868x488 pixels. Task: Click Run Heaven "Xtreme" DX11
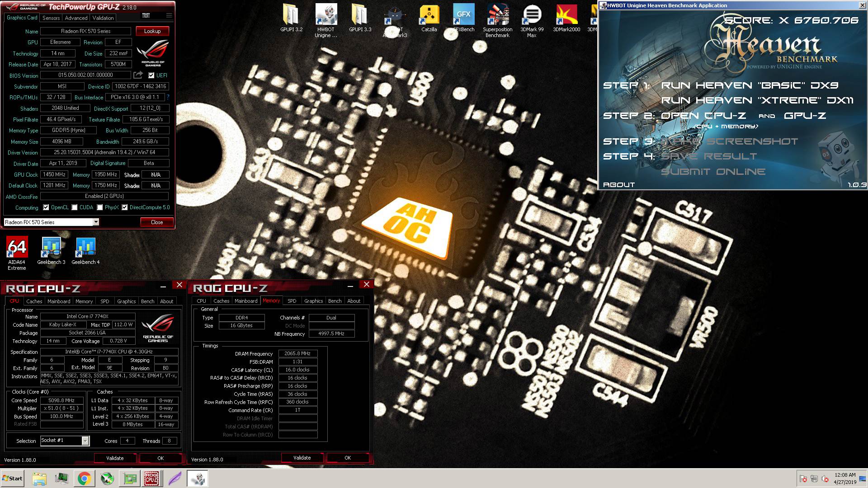pos(757,100)
